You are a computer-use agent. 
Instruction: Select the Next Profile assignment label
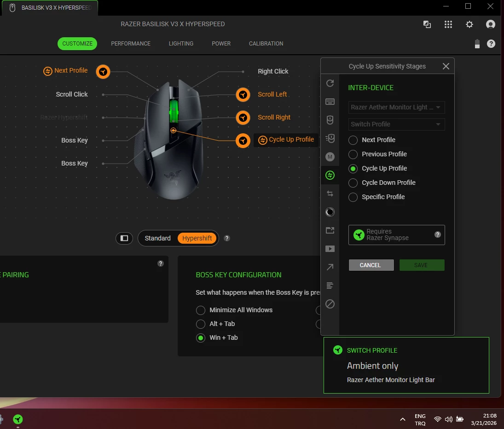65,71
